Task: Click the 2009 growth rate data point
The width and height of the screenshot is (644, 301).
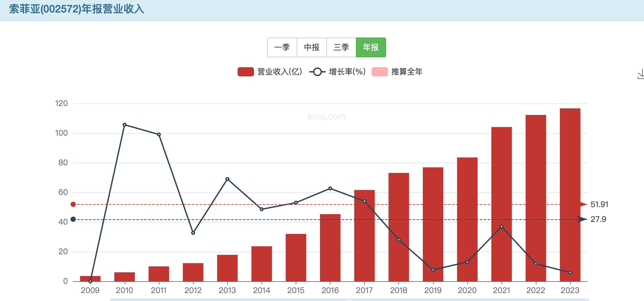Action: 90,281
